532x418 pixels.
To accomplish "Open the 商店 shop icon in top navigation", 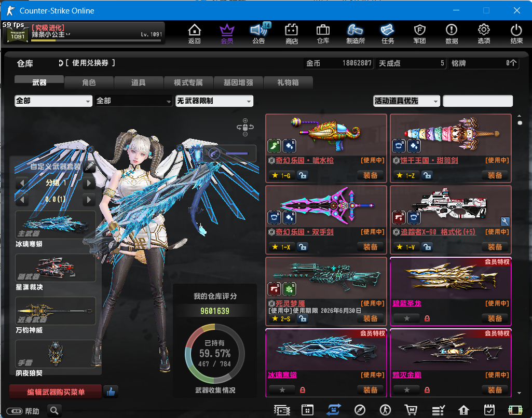I will [x=292, y=33].
